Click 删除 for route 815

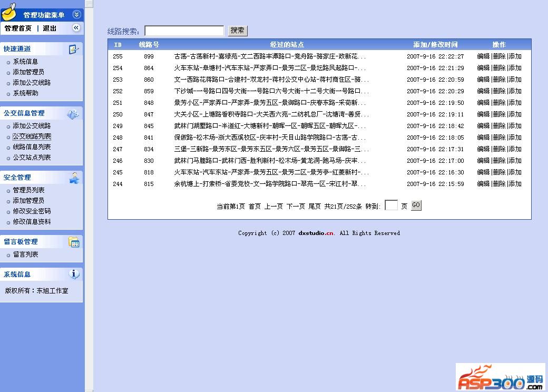pos(499,184)
